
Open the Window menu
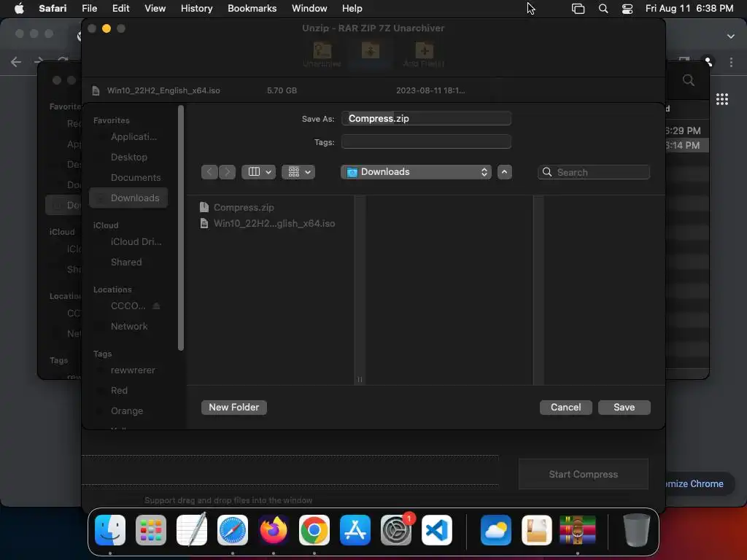309,9
